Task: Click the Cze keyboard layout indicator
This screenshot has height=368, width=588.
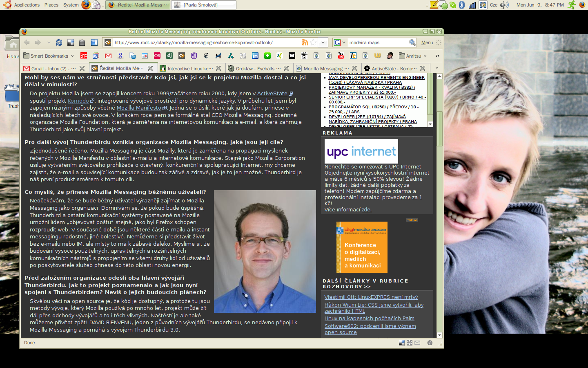Action: 494,5
